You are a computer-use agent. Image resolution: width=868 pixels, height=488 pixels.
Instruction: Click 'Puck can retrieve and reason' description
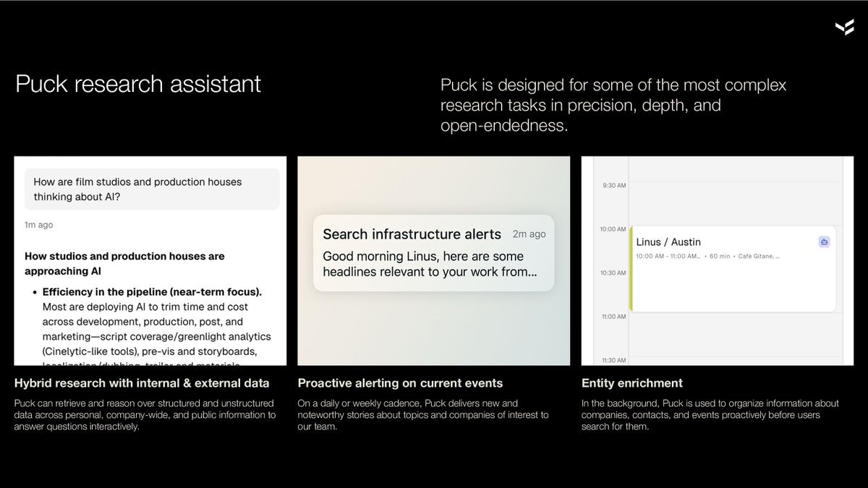[x=145, y=415]
